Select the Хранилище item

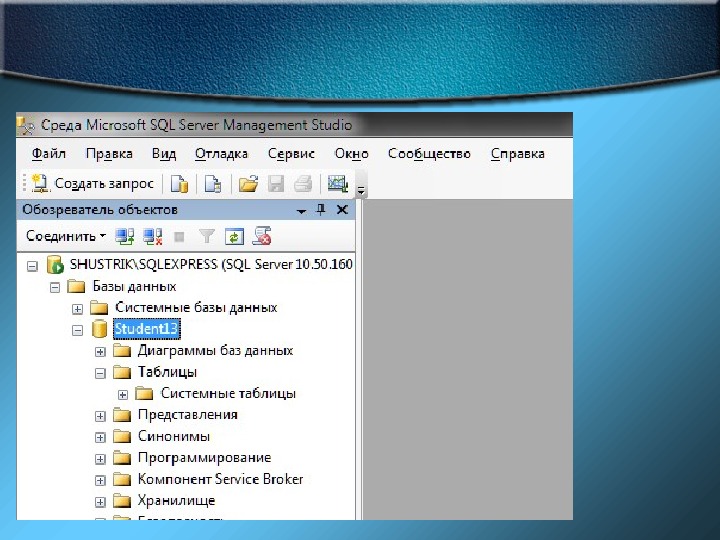(176, 501)
